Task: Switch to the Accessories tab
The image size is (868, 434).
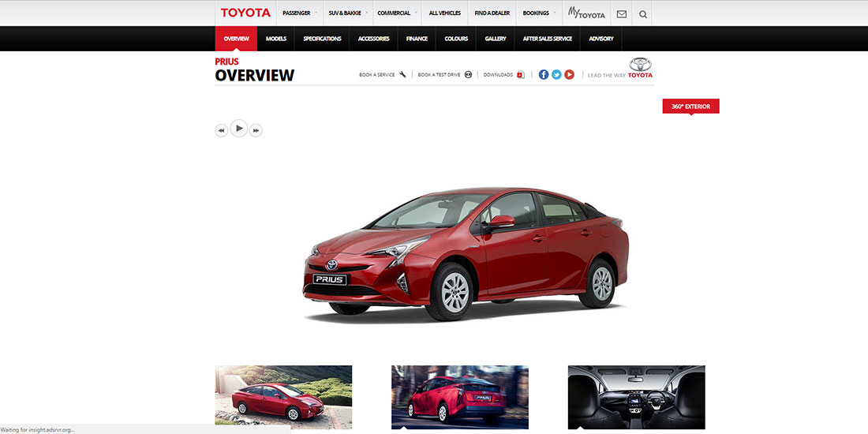Action: pos(374,39)
